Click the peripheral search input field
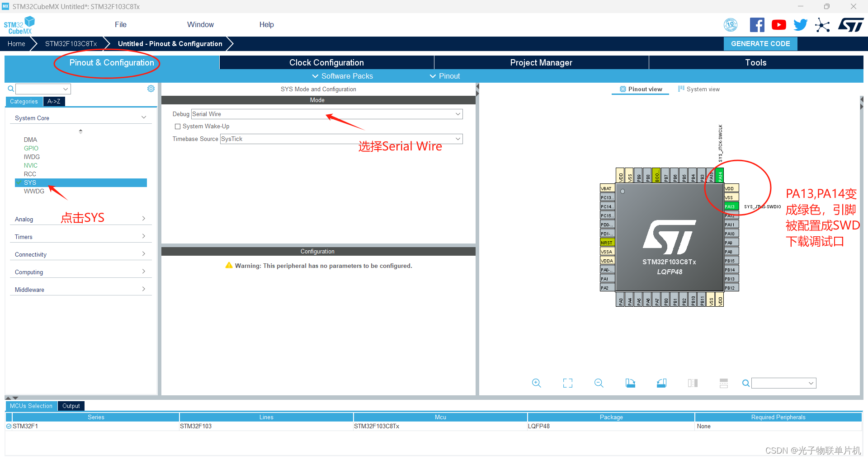The width and height of the screenshot is (868, 459). pyautogui.click(x=43, y=89)
